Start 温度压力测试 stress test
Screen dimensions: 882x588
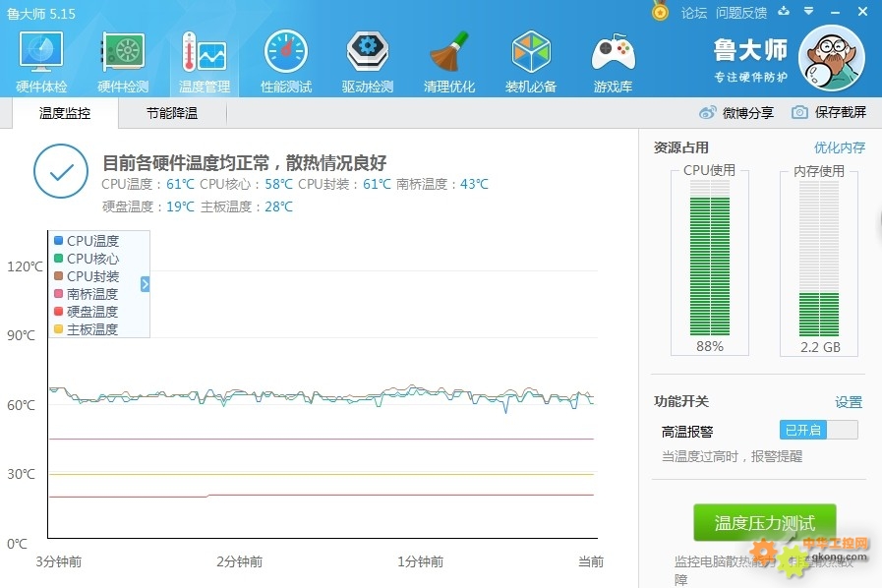(x=764, y=523)
